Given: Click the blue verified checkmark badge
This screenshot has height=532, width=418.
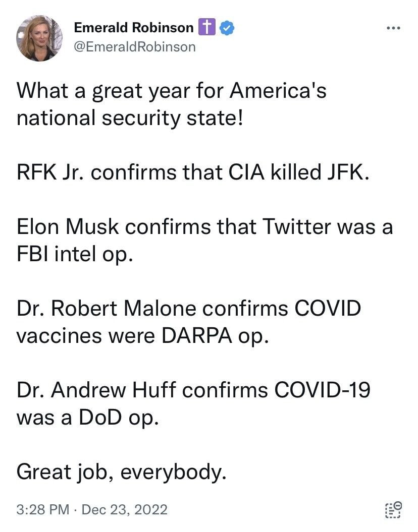Looking at the screenshot, I should point(228,28).
